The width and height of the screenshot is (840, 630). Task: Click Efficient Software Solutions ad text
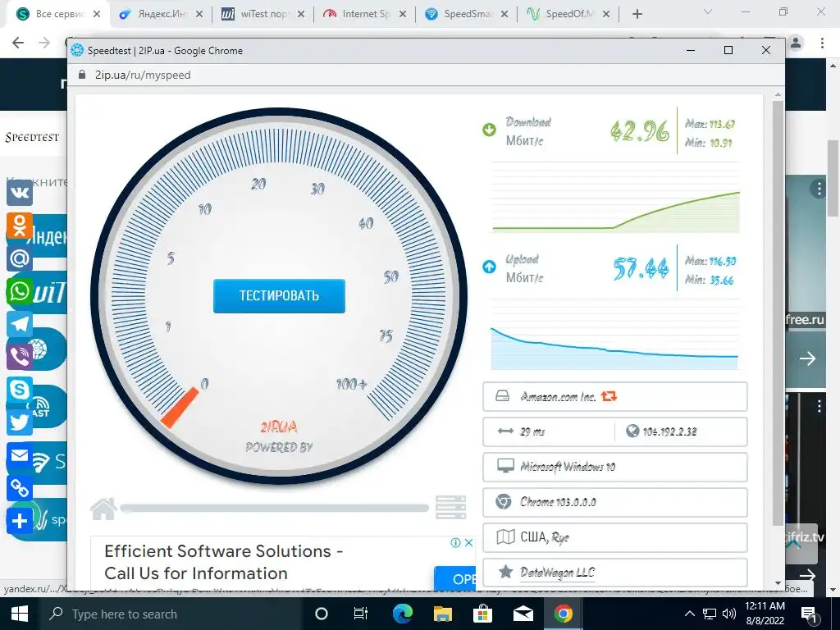click(x=223, y=562)
